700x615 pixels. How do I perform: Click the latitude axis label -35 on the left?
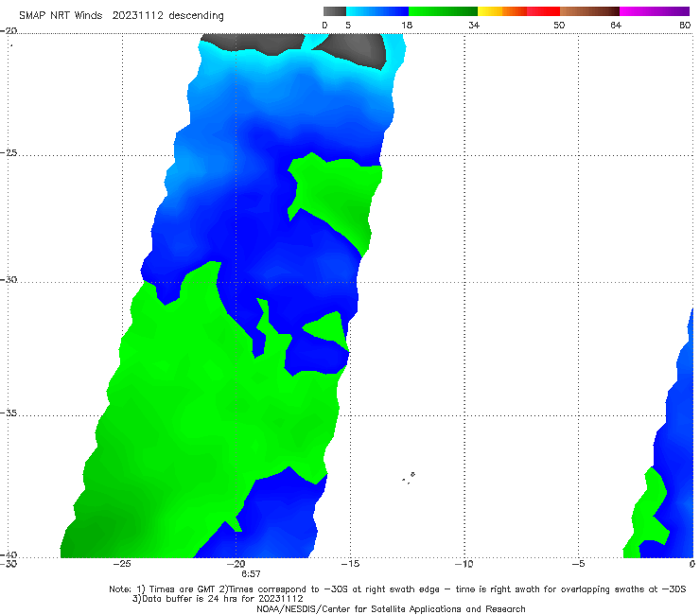point(9,413)
